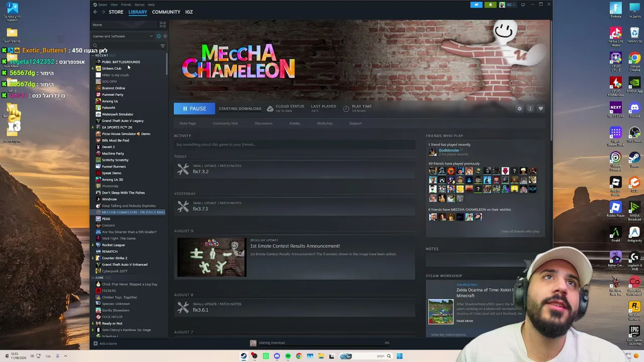
Task: Open the fix7.3.2 patch notes
Action: 200,172
